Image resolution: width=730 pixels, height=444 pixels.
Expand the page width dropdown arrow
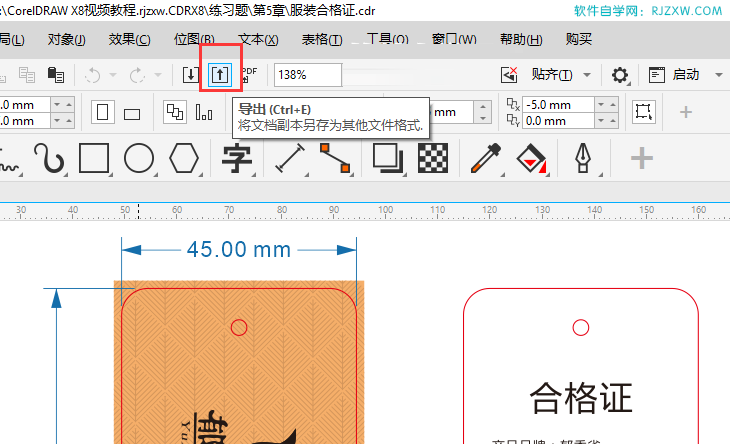point(57,105)
